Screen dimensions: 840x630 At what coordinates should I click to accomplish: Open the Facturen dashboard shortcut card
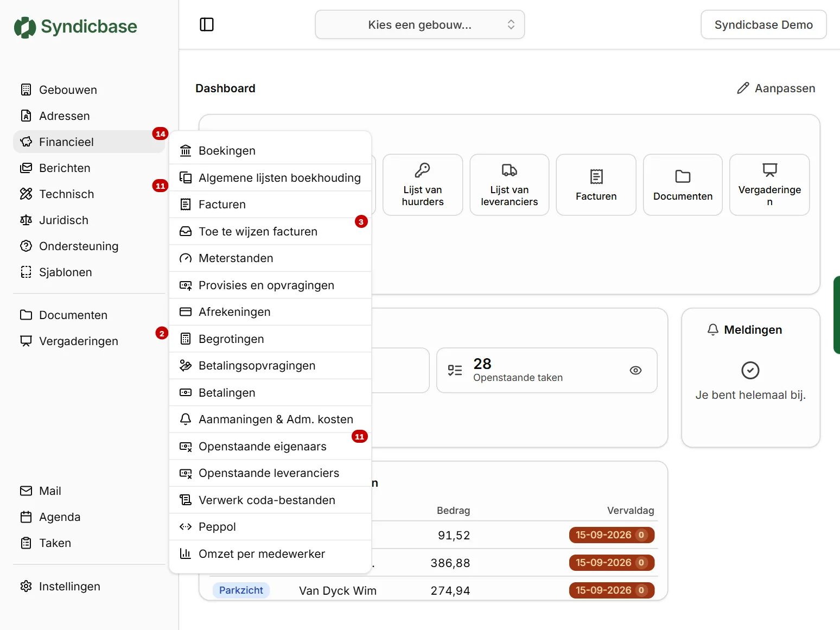(x=596, y=184)
